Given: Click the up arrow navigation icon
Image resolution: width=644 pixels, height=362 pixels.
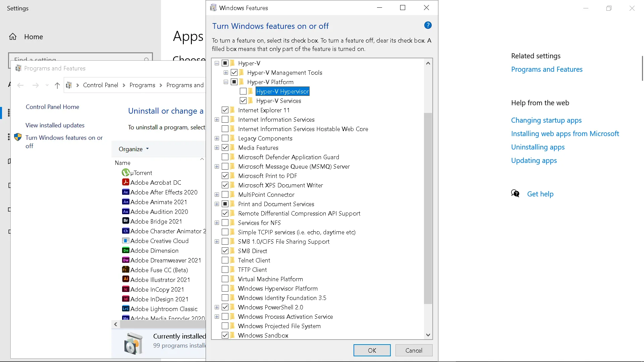Looking at the screenshot, I should (57, 85).
